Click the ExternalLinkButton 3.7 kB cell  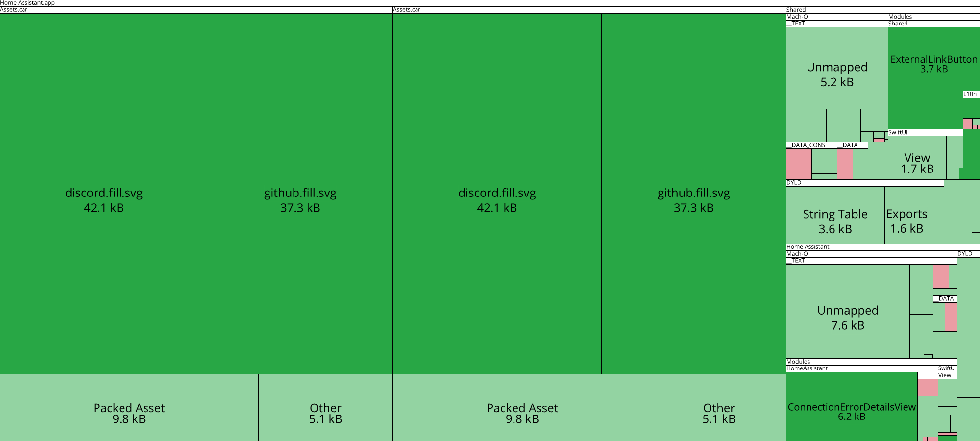point(934,59)
